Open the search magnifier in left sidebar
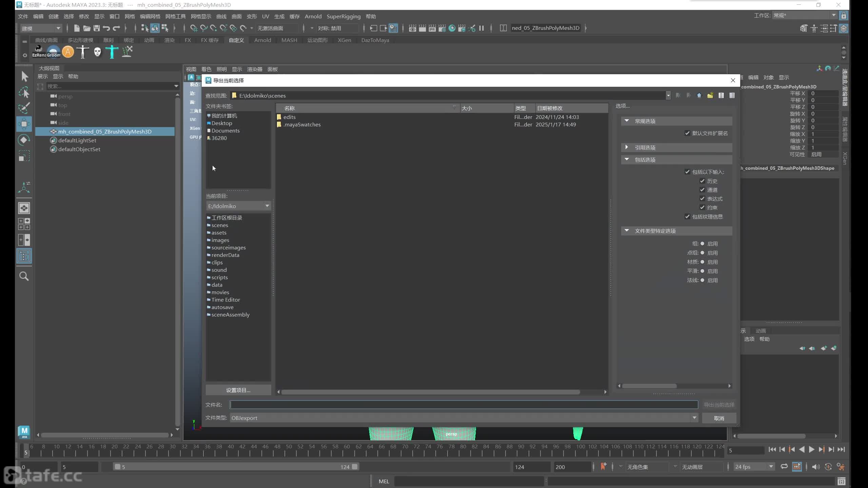 pyautogui.click(x=24, y=276)
